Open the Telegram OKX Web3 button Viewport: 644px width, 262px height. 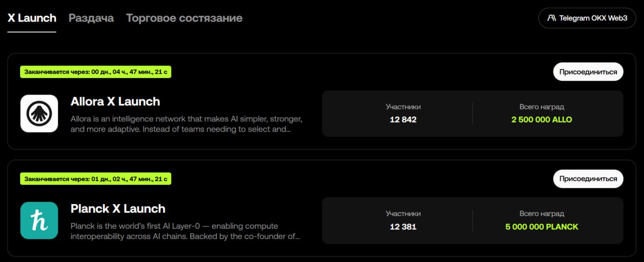point(587,18)
